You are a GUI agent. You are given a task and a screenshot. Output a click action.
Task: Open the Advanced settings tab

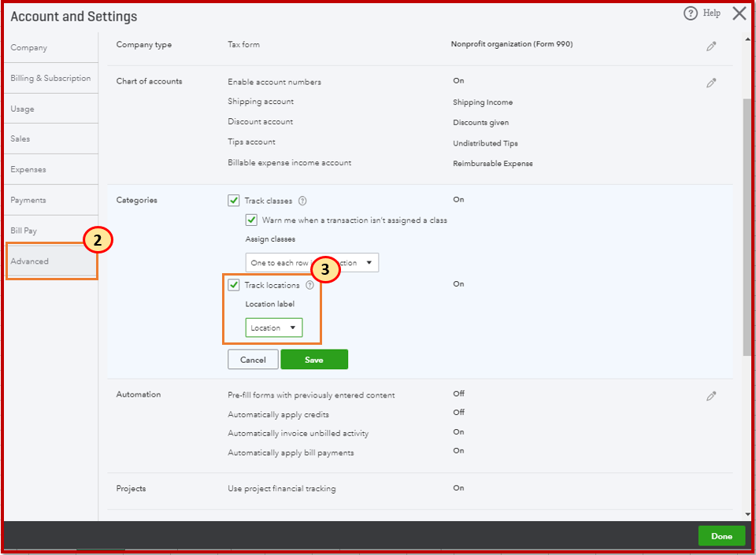point(30,261)
